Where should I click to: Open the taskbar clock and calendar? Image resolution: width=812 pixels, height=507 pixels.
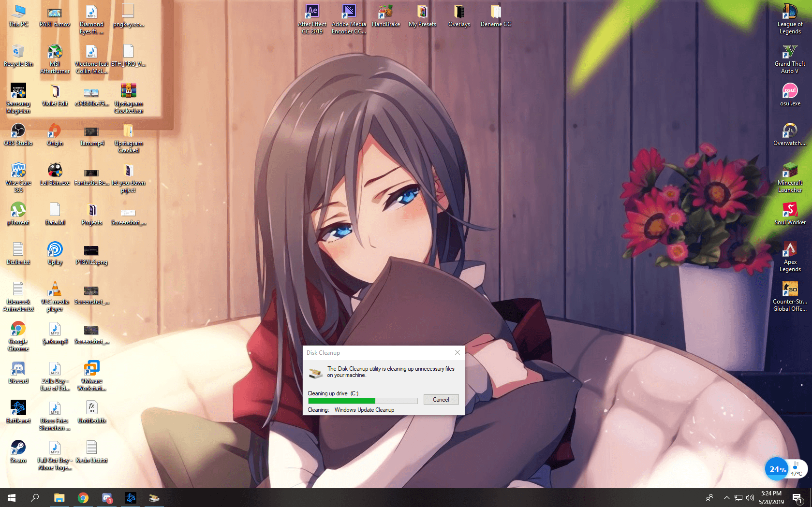click(771, 497)
